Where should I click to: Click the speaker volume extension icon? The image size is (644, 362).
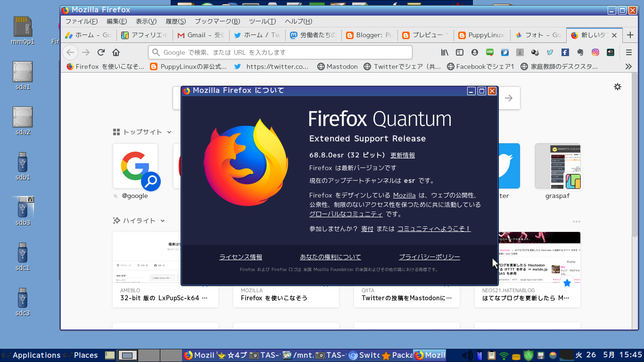pos(611,52)
